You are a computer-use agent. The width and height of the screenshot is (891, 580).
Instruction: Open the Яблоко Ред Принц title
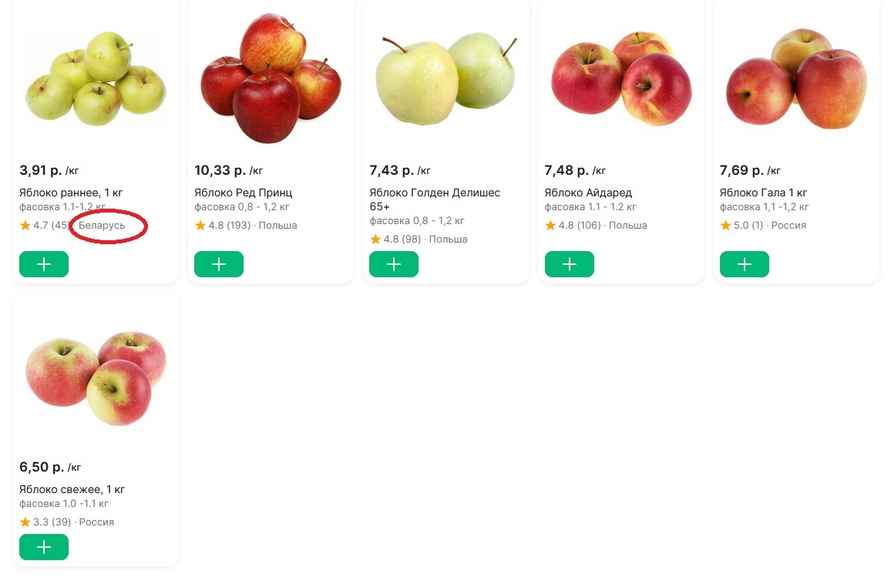pyautogui.click(x=243, y=193)
